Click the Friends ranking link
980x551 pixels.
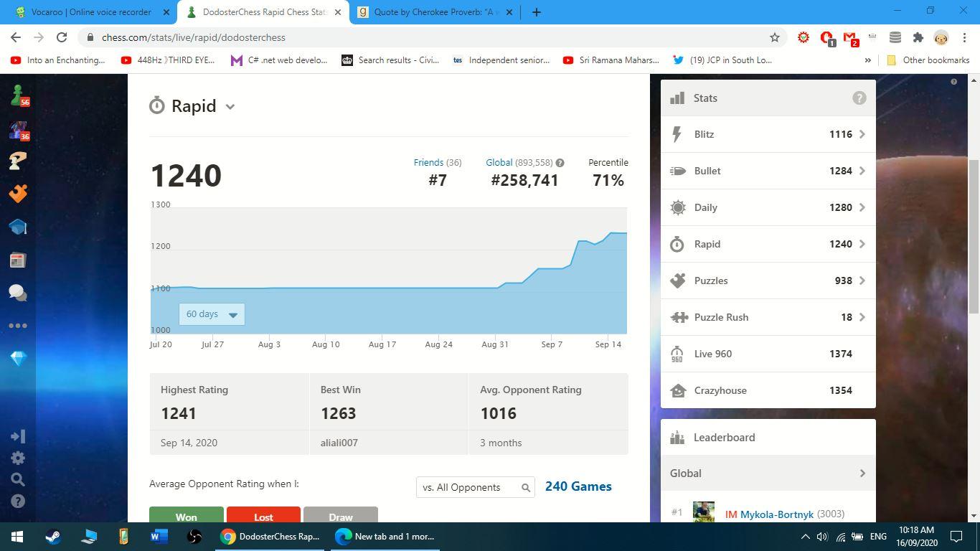click(x=428, y=163)
